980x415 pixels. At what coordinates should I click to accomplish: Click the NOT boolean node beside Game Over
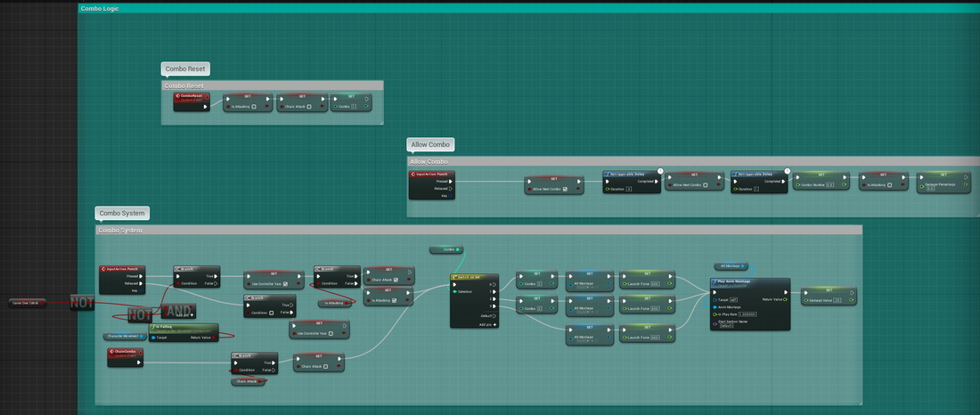[x=82, y=302]
